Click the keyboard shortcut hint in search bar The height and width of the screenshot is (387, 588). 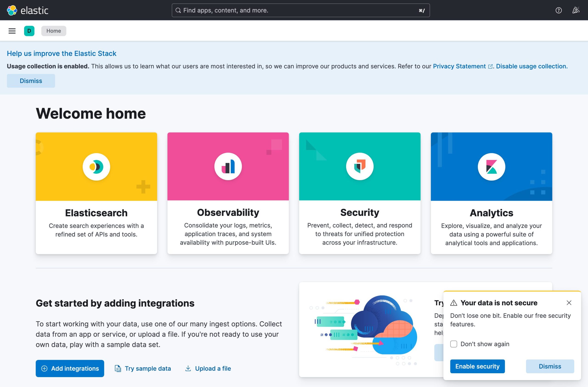(422, 11)
